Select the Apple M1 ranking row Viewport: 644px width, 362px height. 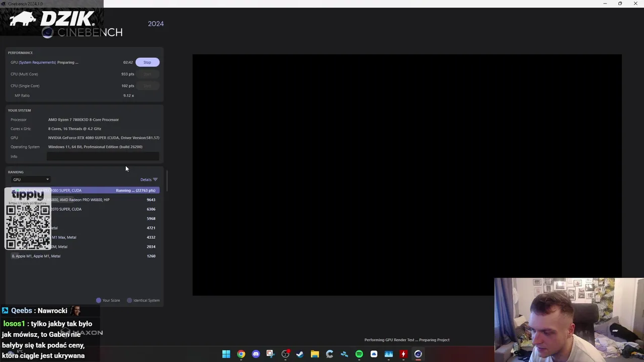[x=84, y=256]
